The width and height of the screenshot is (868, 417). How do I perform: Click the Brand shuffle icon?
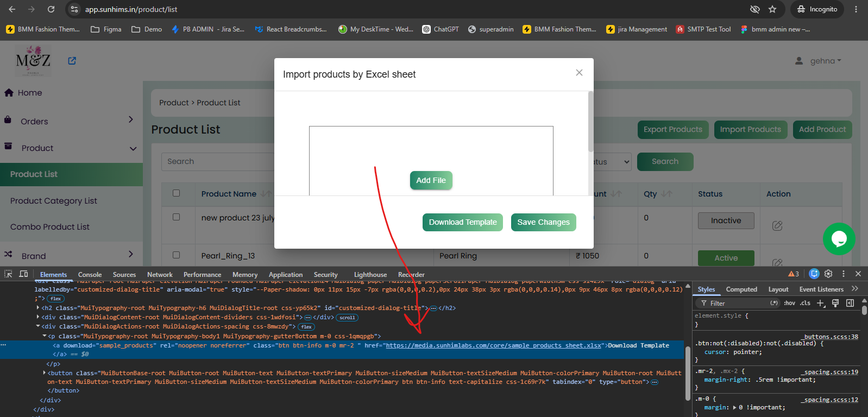(x=8, y=254)
